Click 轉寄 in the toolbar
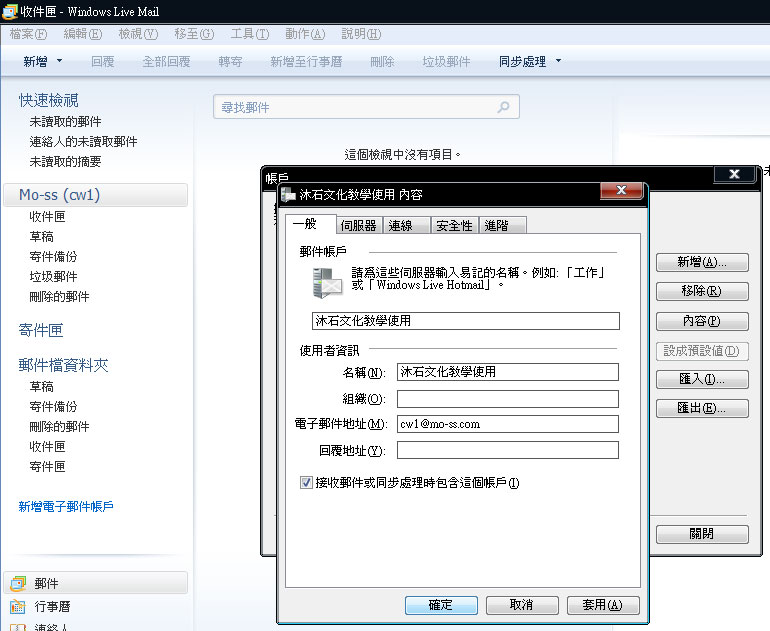Image resolution: width=770 pixels, height=631 pixels. coord(230,61)
